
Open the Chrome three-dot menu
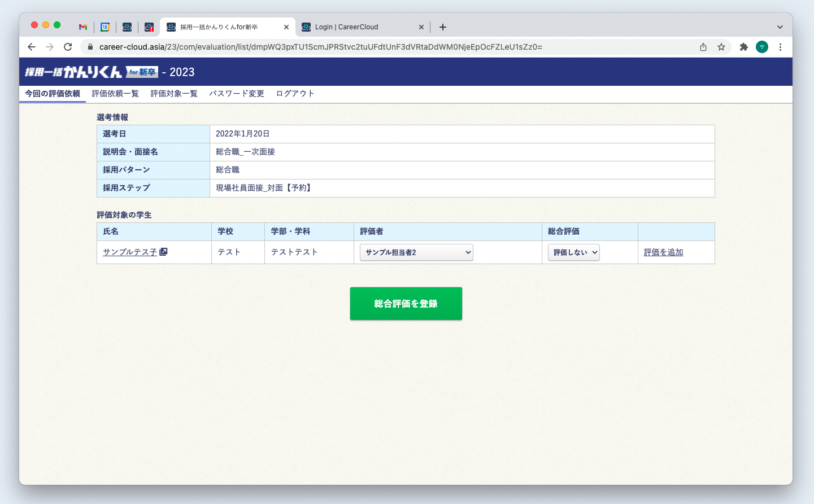coord(780,47)
